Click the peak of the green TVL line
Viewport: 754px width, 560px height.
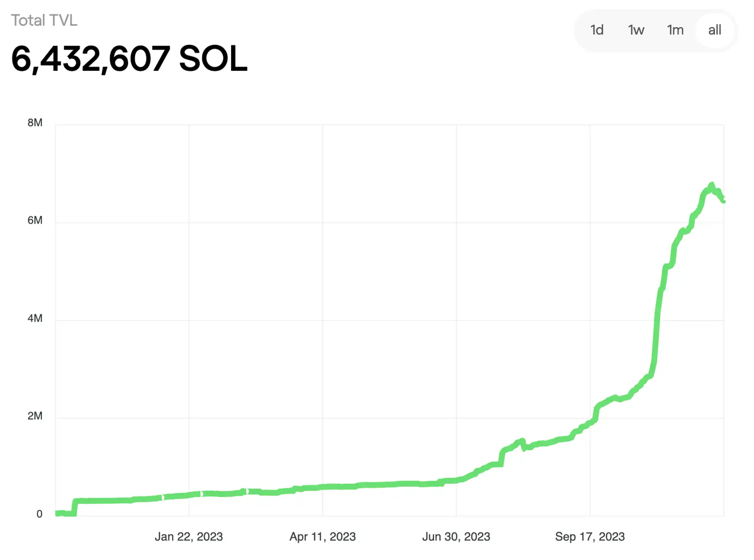[711, 185]
